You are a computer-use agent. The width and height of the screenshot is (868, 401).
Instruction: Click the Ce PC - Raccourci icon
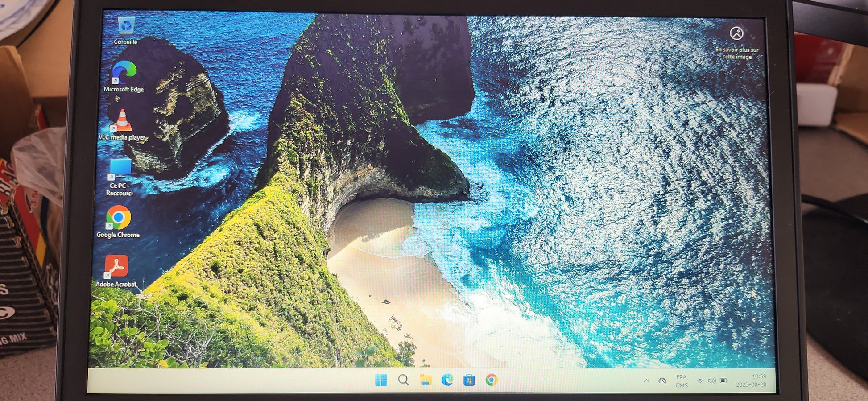[x=120, y=171]
